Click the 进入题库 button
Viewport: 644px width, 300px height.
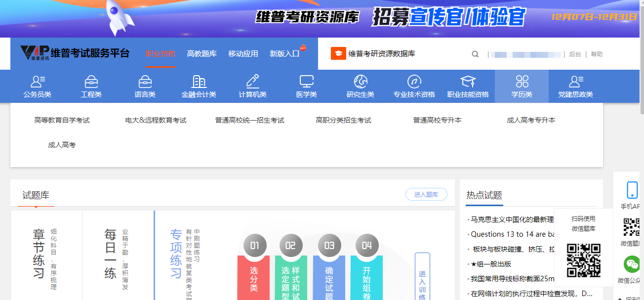point(426,195)
